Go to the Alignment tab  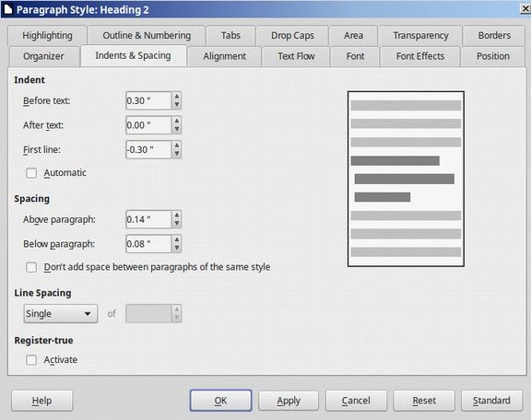tap(225, 56)
